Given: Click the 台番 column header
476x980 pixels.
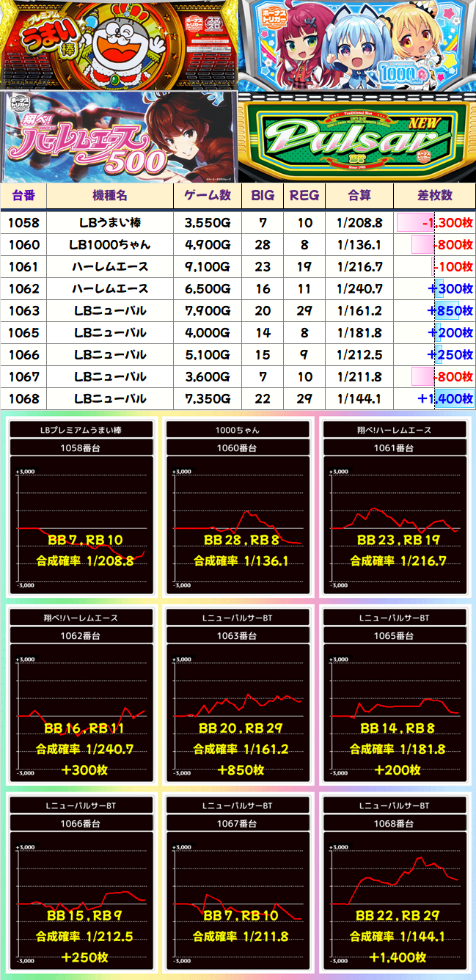Looking at the screenshot, I should point(23,195).
